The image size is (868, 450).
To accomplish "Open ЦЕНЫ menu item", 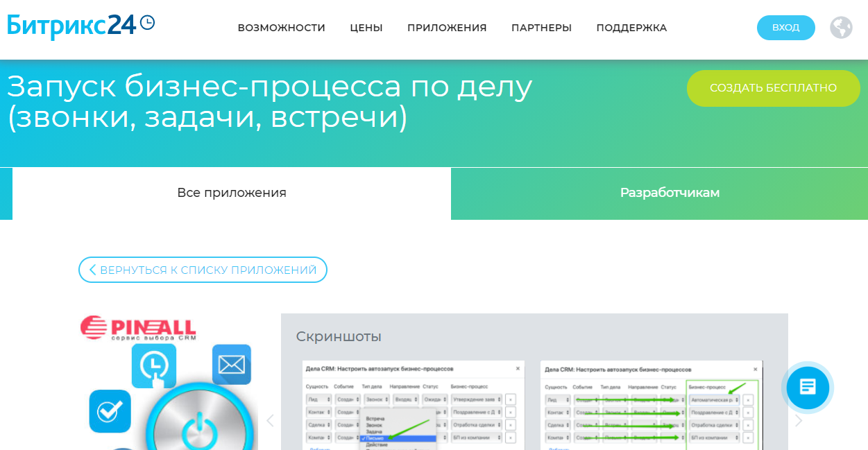I will 366,28.
